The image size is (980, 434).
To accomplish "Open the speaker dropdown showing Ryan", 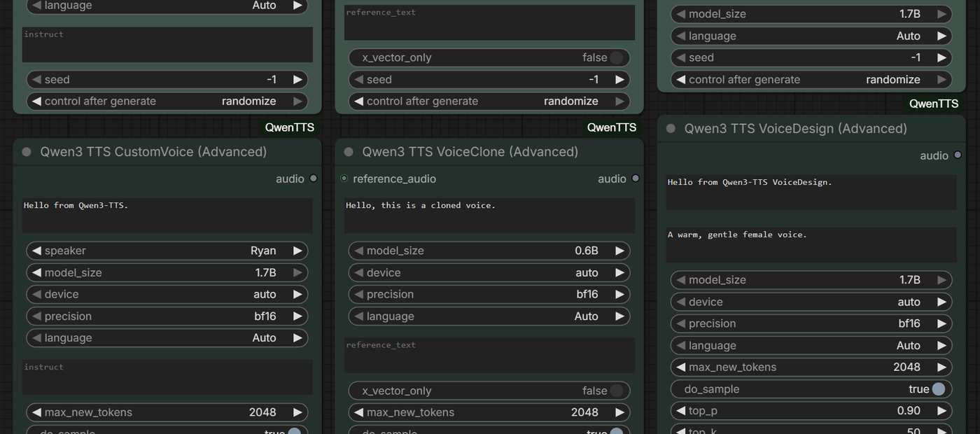I will (167, 251).
